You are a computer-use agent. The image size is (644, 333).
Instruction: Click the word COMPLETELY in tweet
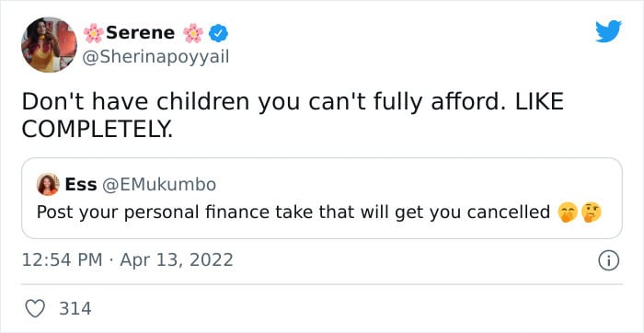click(x=95, y=130)
